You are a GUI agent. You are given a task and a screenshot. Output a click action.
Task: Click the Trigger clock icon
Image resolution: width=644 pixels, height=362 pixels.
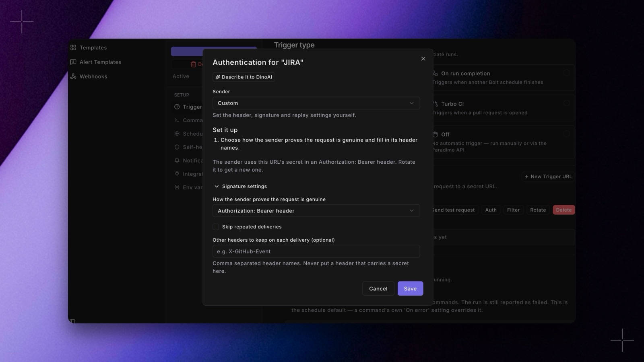[x=177, y=107]
